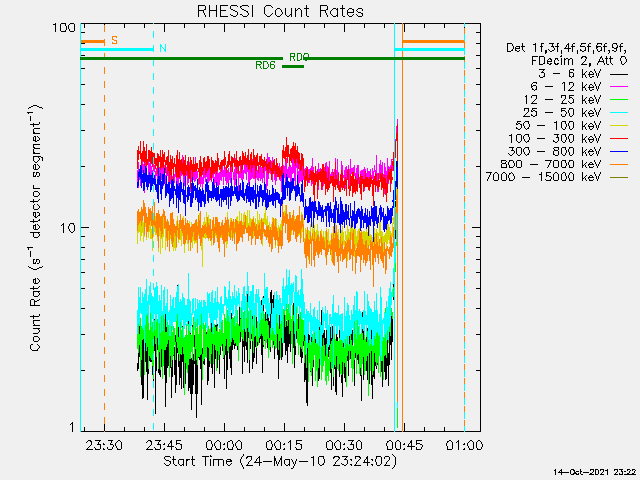Click the green 12 - 25 keV legend line
The width and height of the screenshot is (640, 480).
pos(620,101)
